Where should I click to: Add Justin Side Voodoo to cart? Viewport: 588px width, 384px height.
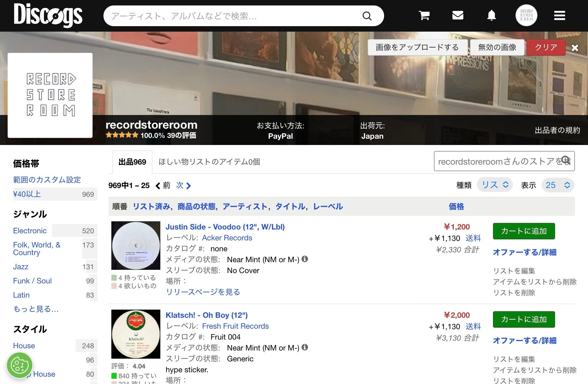[x=524, y=231]
